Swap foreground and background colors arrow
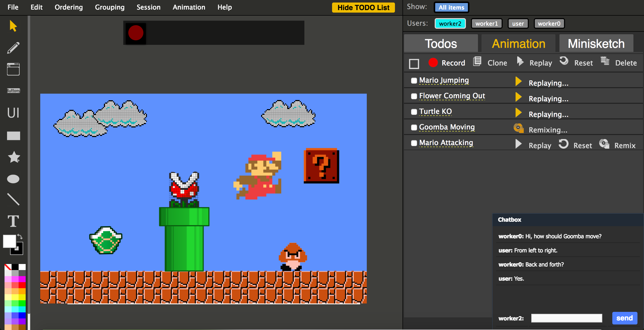 [x=20, y=237]
